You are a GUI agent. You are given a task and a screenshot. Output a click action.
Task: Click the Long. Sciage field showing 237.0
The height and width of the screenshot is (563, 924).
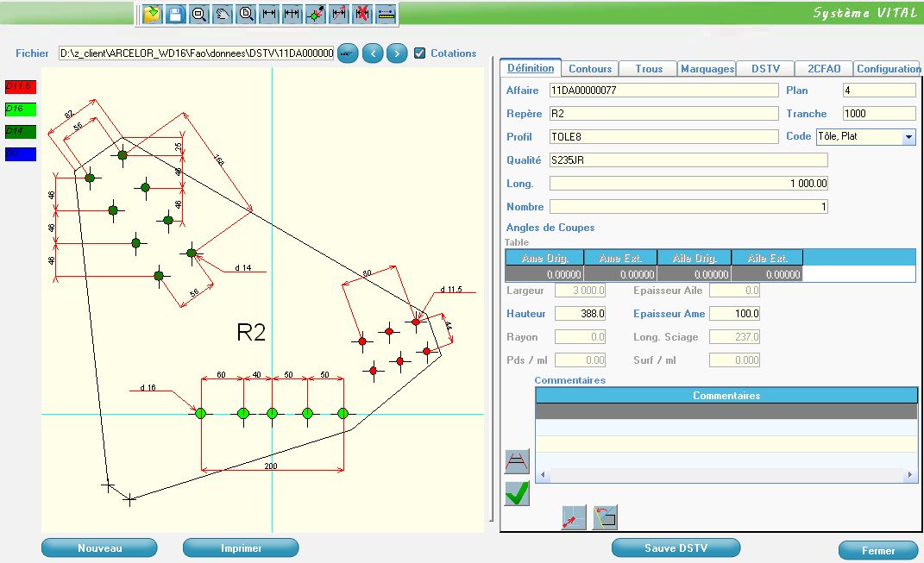pyautogui.click(x=734, y=337)
